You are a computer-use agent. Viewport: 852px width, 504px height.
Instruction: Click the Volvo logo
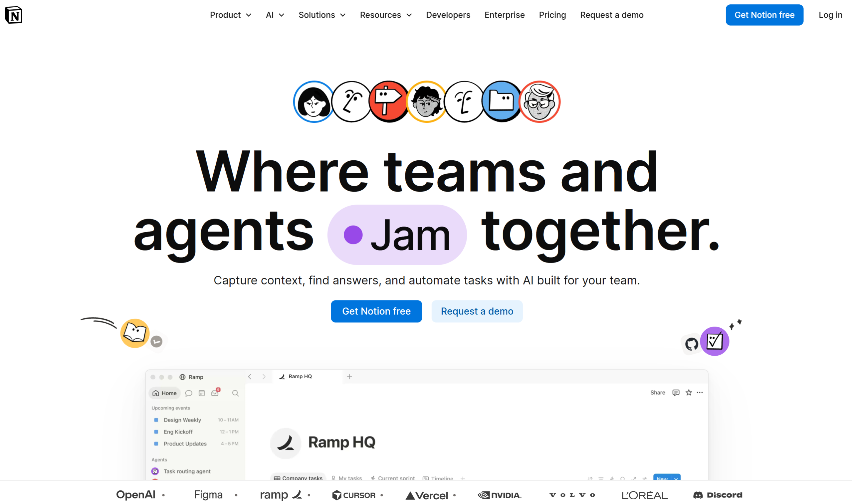coord(572,495)
